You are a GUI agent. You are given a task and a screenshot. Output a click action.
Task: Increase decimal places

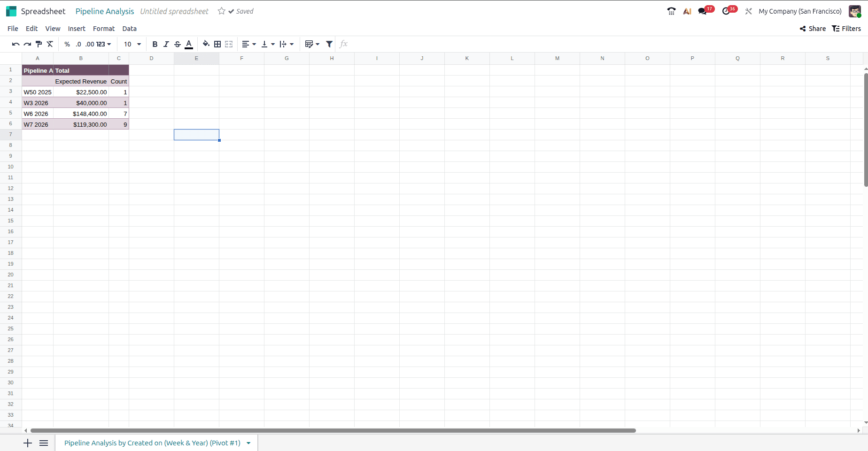point(90,44)
